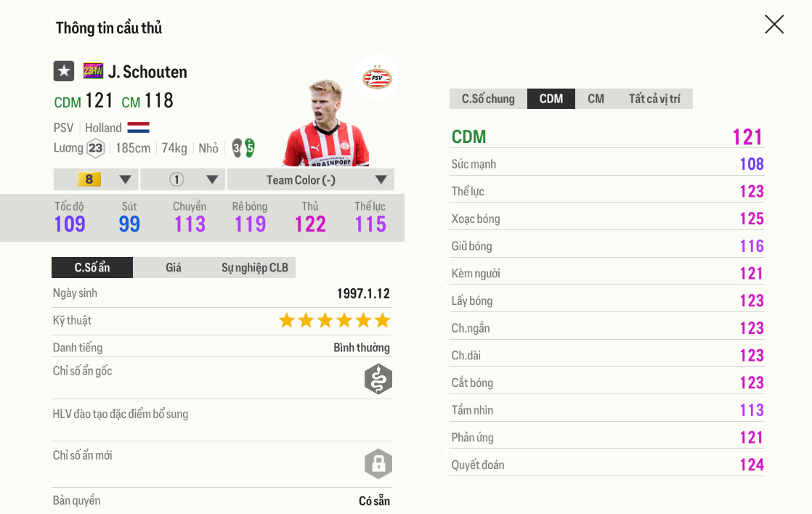Click the Holland flag icon
Screen dimensions: 812x514
[138, 128]
